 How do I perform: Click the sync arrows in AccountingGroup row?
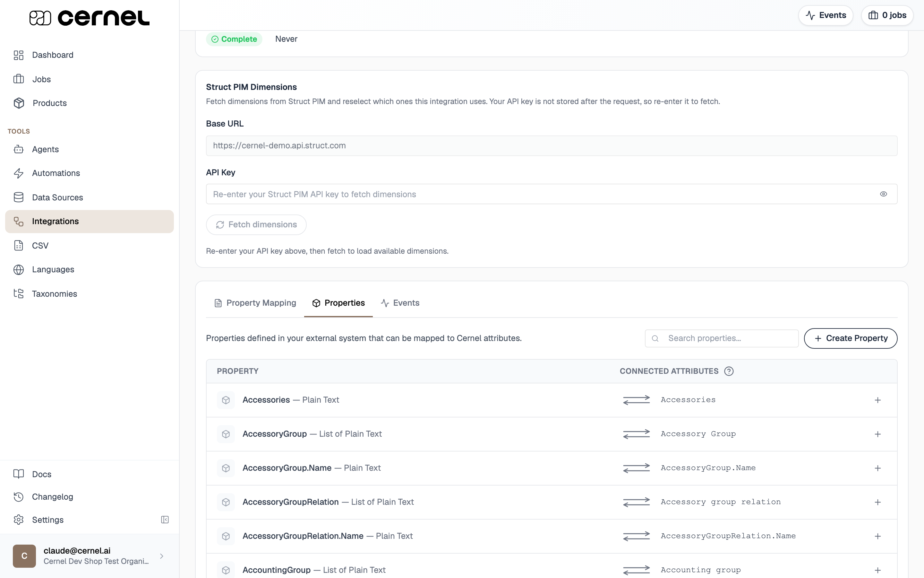point(637,570)
